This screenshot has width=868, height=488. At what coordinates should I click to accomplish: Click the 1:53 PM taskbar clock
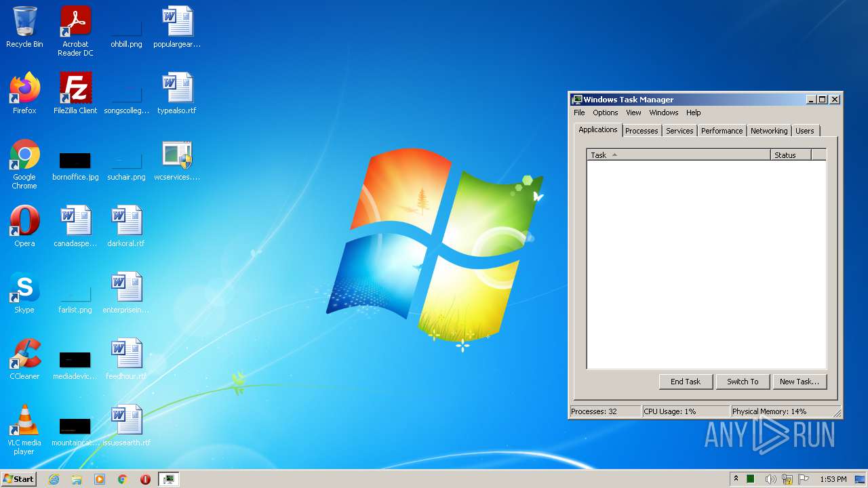[x=833, y=479]
